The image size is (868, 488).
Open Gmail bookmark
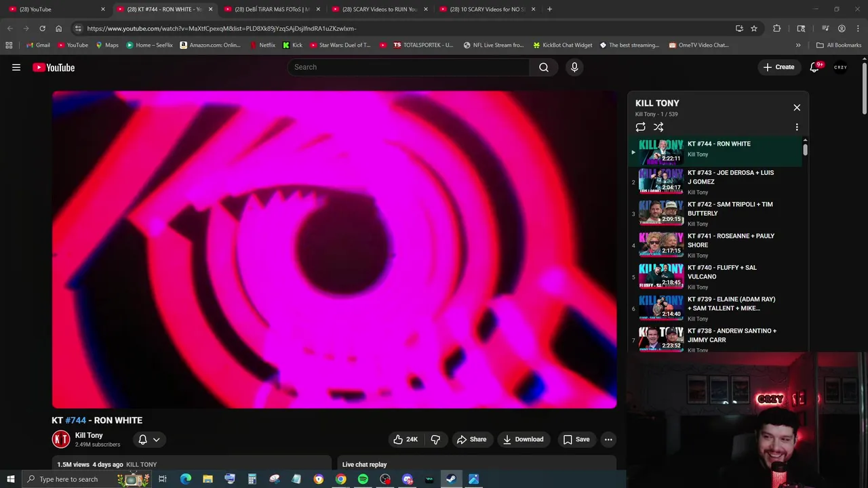tap(38, 45)
